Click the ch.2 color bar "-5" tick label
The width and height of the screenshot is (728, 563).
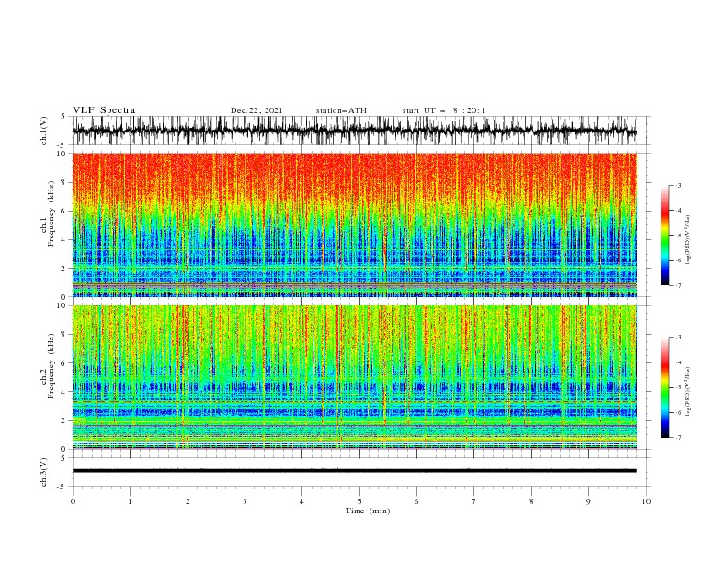(677, 387)
